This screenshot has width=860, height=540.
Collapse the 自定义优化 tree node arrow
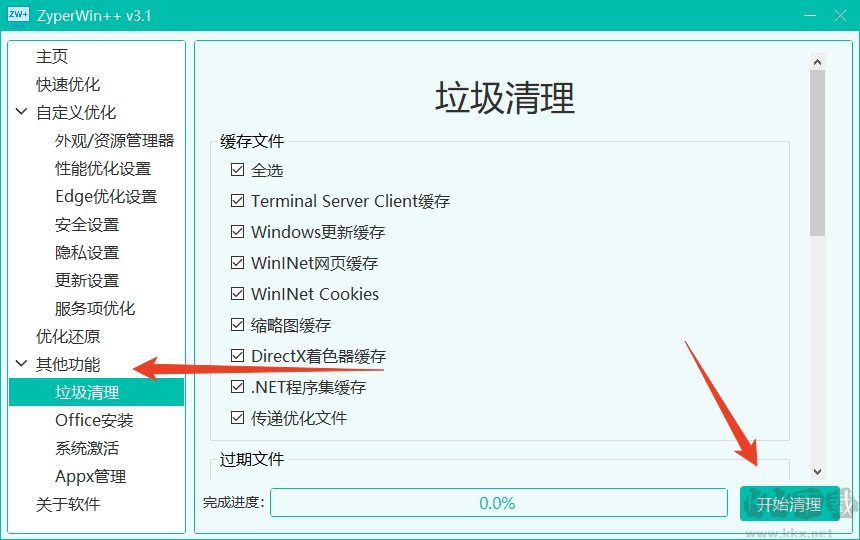pyautogui.click(x=21, y=112)
